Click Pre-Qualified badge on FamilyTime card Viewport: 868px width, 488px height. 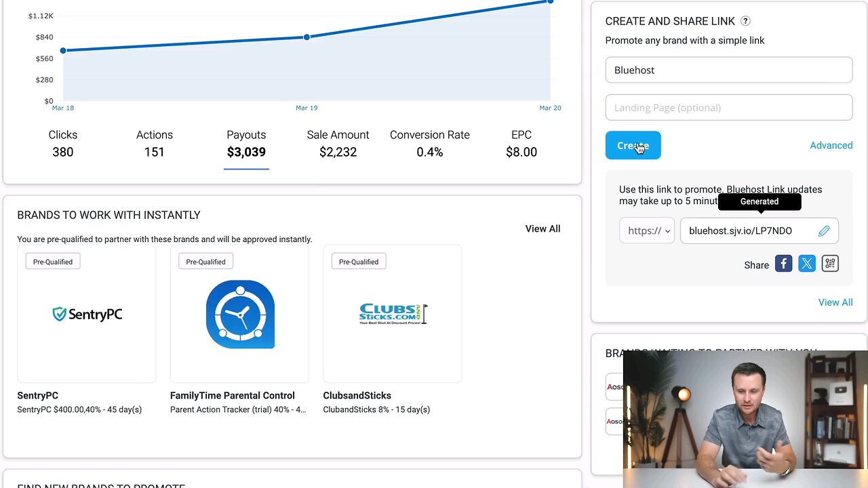[205, 262]
